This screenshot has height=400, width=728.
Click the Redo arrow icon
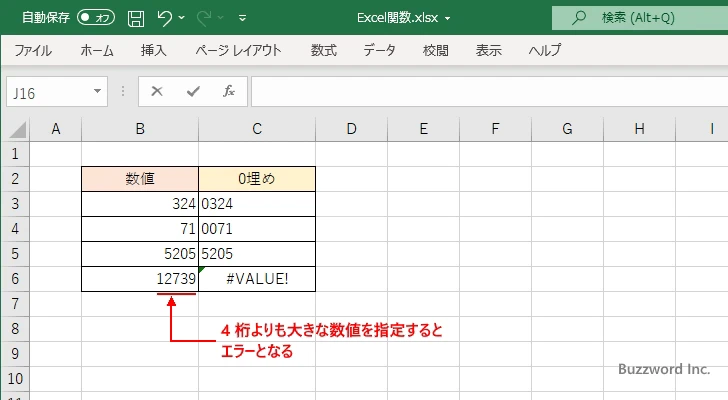click(205, 18)
